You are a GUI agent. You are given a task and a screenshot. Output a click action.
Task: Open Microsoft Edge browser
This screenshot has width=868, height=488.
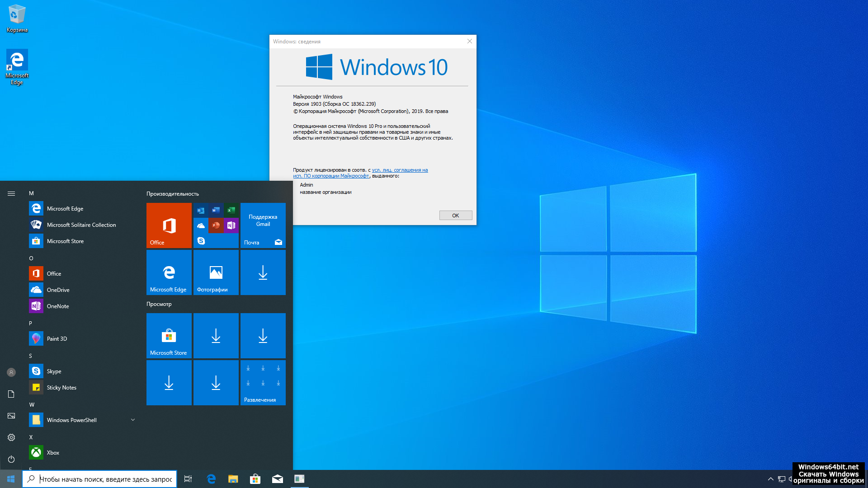(x=212, y=479)
